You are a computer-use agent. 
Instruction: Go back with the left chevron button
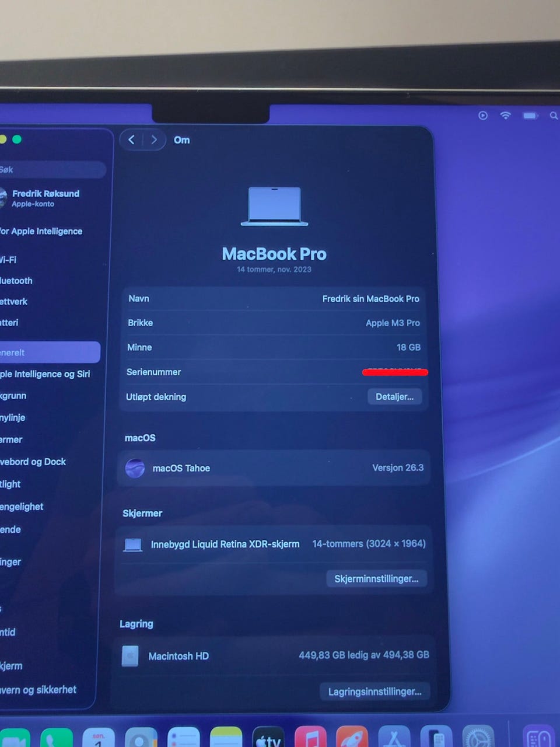(x=131, y=139)
